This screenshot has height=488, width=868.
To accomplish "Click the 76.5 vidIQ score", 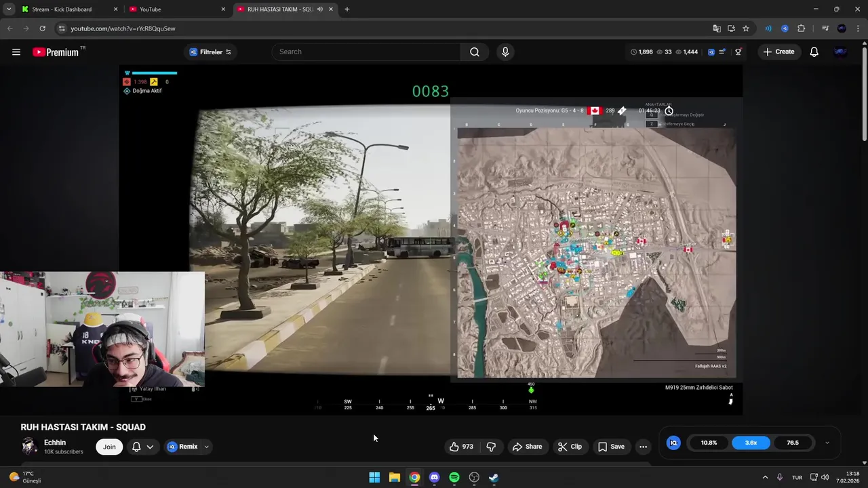I will tap(792, 443).
